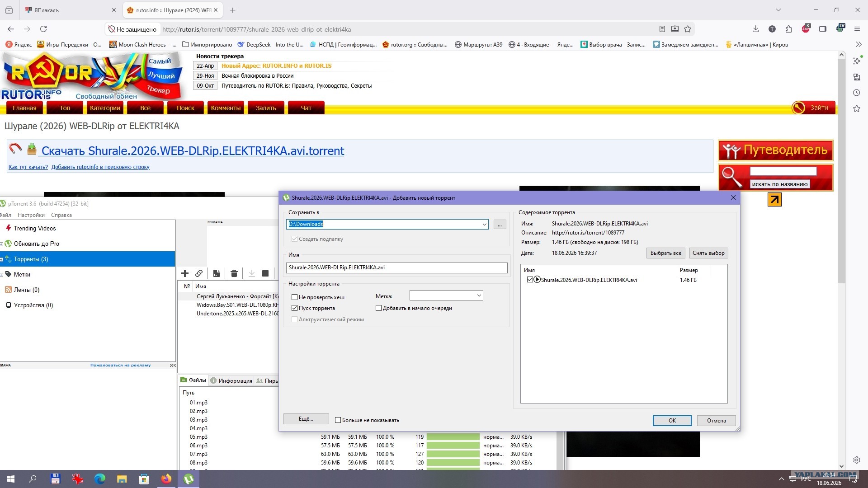Open the uTorrent 'Настройки' menu

pos(31,215)
